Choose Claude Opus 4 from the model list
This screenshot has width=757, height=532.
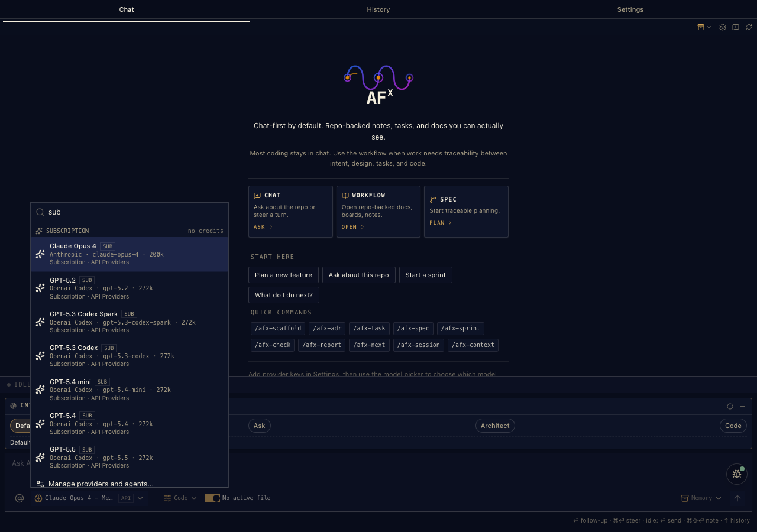coord(130,254)
